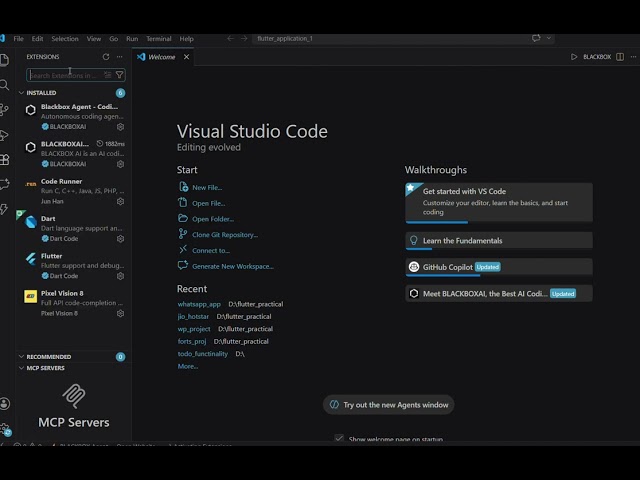Open the File menu
640x480 pixels.
pos(18,39)
